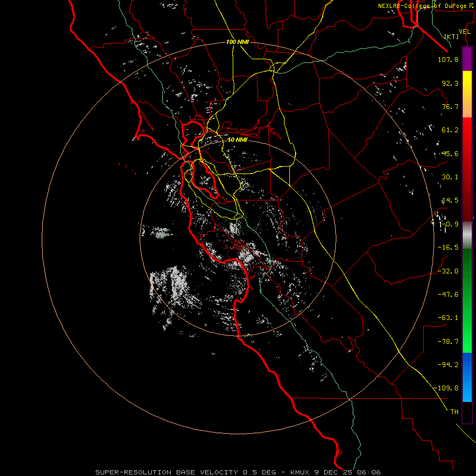The height and width of the screenshot is (476, 476).
Task: Click the 14.5 scale value
Action: [450, 200]
